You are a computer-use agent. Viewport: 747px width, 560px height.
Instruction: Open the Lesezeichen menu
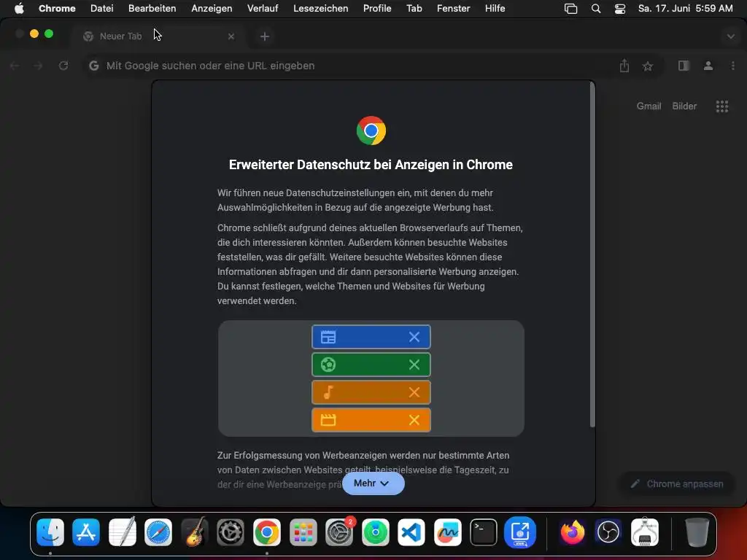pos(321,8)
